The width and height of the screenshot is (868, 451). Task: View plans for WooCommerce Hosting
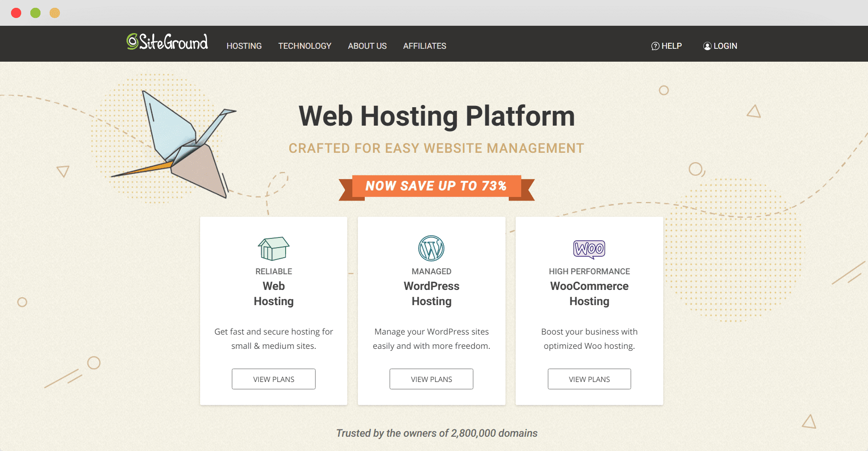click(589, 379)
